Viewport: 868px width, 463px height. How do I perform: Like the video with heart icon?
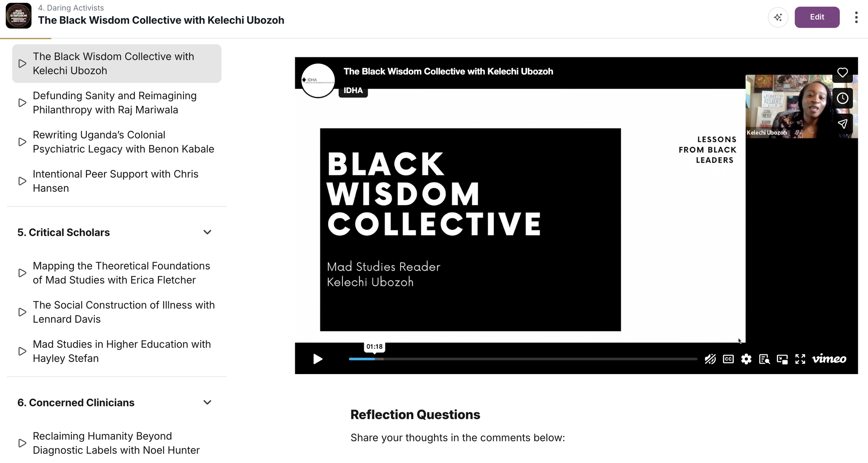coord(842,73)
